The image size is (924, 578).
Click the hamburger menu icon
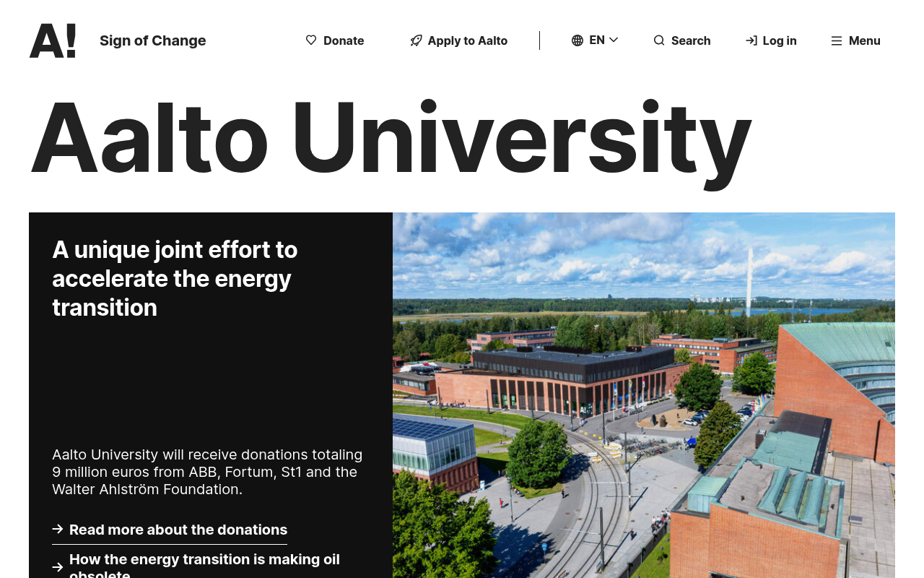point(837,40)
